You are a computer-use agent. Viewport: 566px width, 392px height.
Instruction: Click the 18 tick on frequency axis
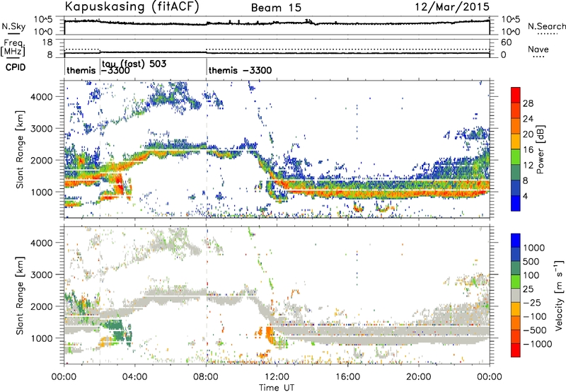click(47, 42)
